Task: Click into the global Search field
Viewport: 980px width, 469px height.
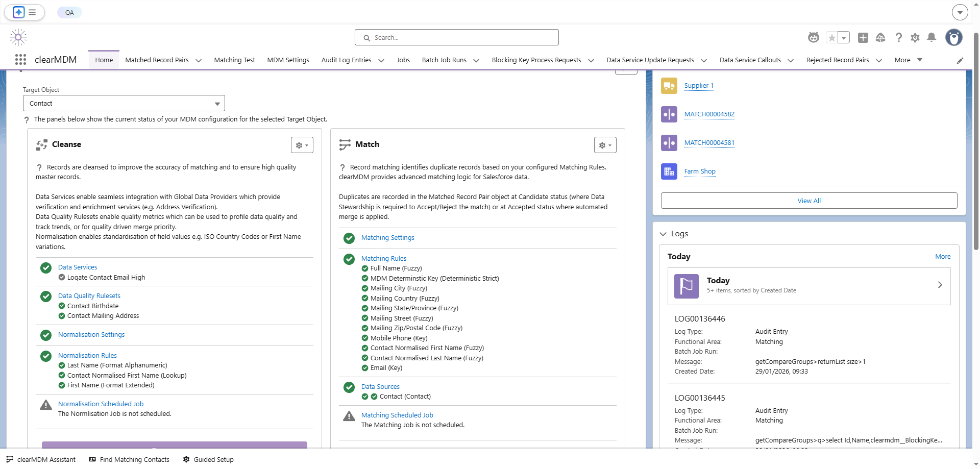Action: pyautogui.click(x=457, y=37)
